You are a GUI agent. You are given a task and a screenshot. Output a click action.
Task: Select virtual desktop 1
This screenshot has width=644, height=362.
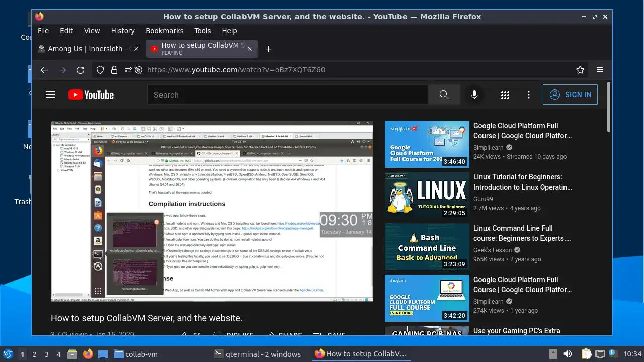[x=22, y=354]
